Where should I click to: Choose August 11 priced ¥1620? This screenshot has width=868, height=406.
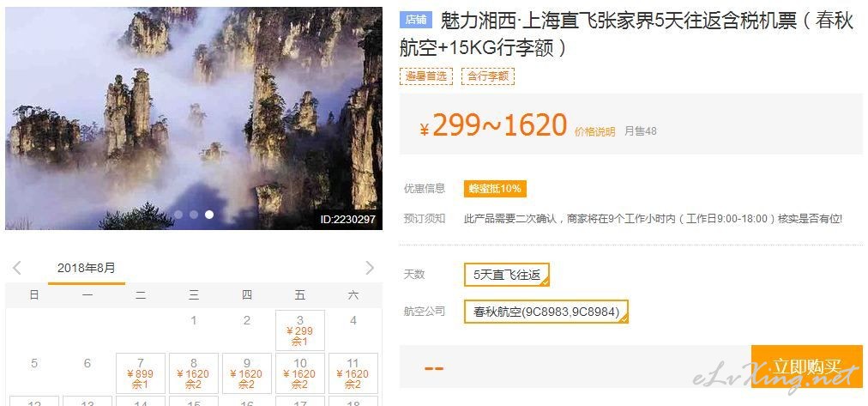coord(353,373)
